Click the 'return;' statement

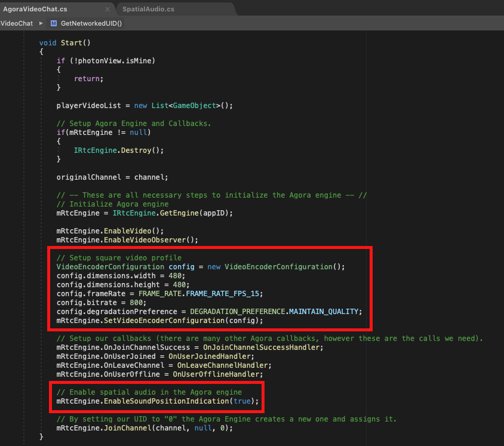click(x=89, y=79)
